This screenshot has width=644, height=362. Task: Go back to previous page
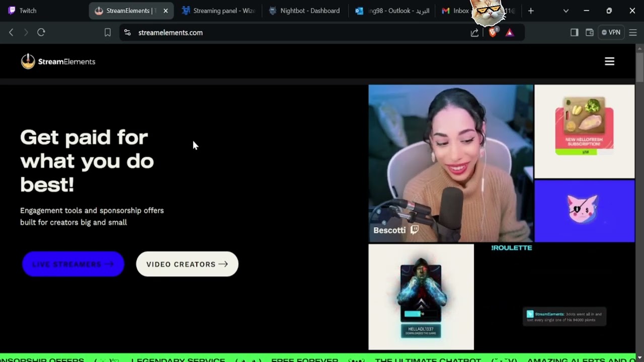click(x=11, y=32)
